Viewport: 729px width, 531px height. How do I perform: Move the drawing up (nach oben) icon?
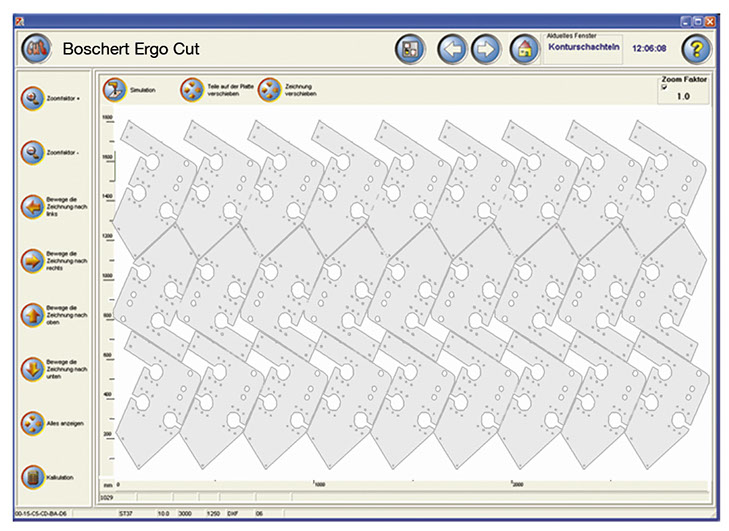coord(33,315)
